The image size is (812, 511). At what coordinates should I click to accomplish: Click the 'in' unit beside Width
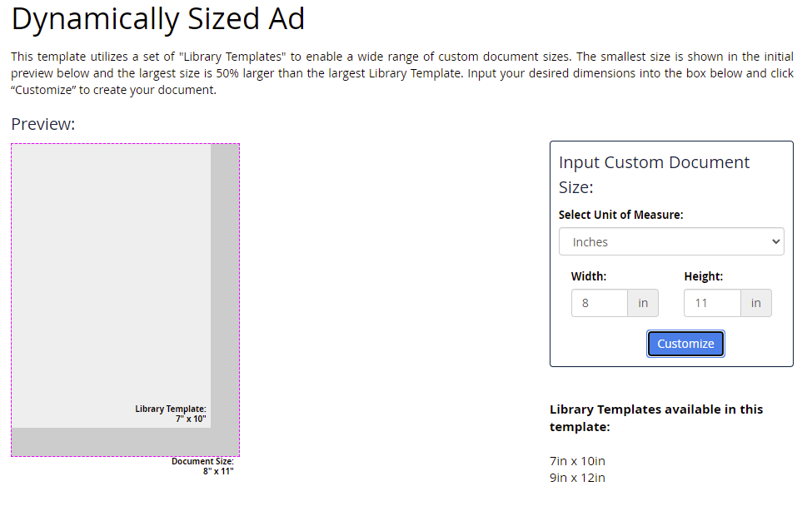pyautogui.click(x=643, y=304)
